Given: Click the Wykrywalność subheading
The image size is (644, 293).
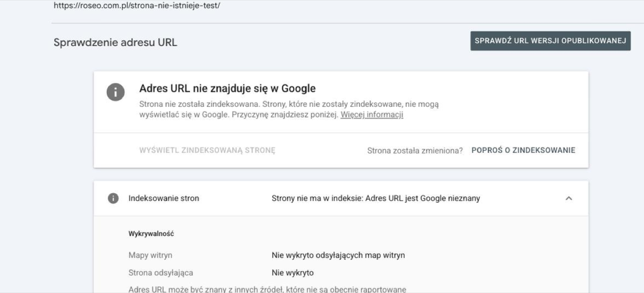Looking at the screenshot, I should coord(151,234).
